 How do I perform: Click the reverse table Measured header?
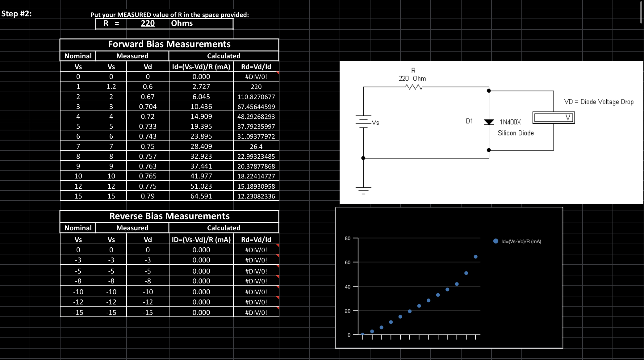click(132, 228)
